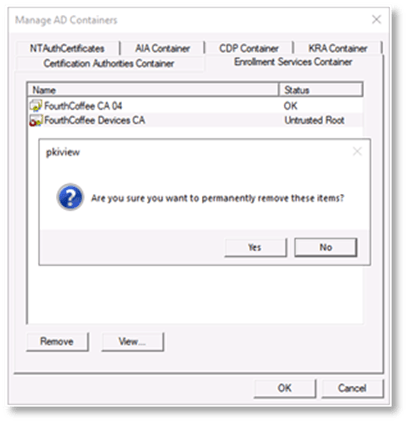The height and width of the screenshot is (422, 407).
Task: Click the blue question mark icon
Action: (x=70, y=197)
